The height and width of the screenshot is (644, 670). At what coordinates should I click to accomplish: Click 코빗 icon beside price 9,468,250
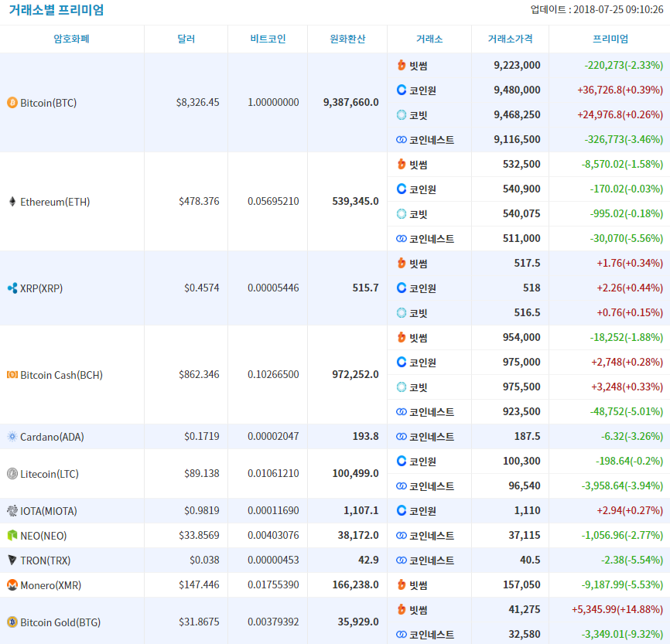(x=402, y=115)
